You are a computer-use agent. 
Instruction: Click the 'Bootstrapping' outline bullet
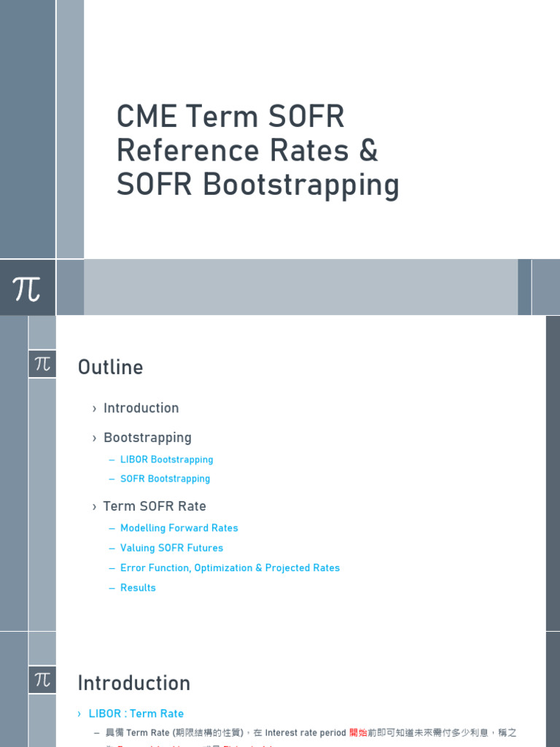(x=147, y=438)
